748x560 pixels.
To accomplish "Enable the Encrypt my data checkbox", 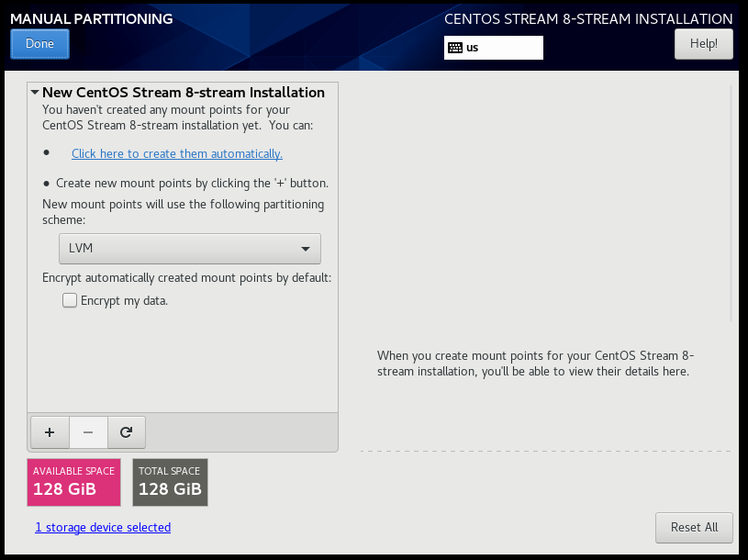I will 70,300.
